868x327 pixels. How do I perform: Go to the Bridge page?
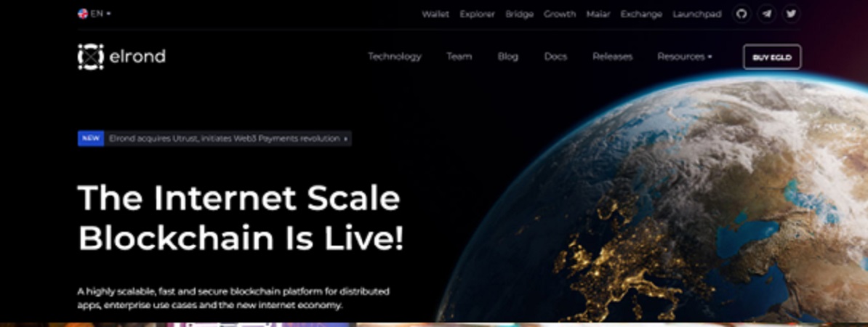[x=519, y=15]
